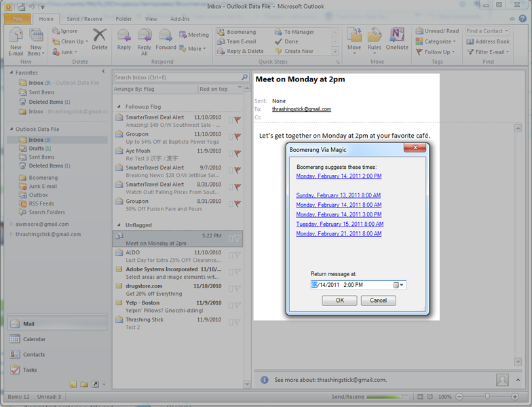Pick Monday, February 21, 2011 8:00 AM suggestion

tap(339, 233)
